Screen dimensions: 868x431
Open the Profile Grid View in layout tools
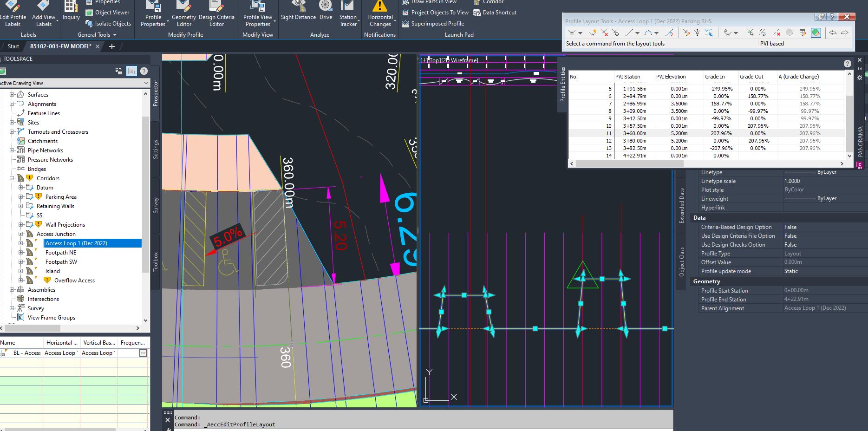803,33
